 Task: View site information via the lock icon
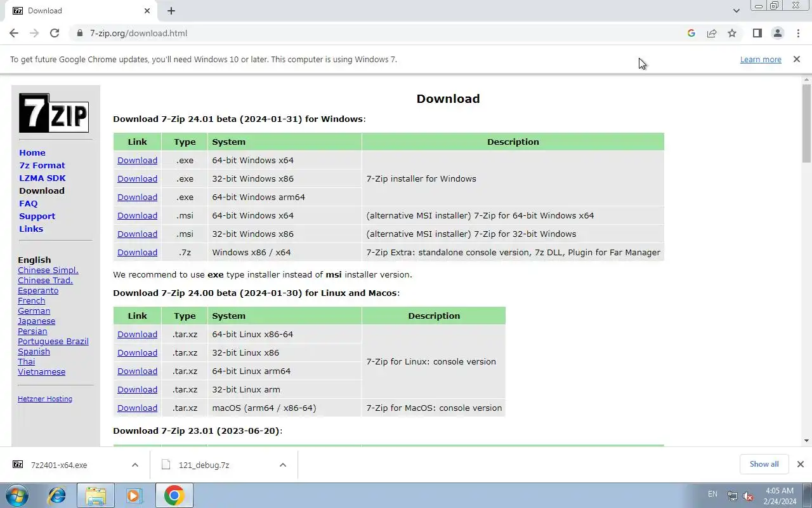pyautogui.click(x=79, y=33)
